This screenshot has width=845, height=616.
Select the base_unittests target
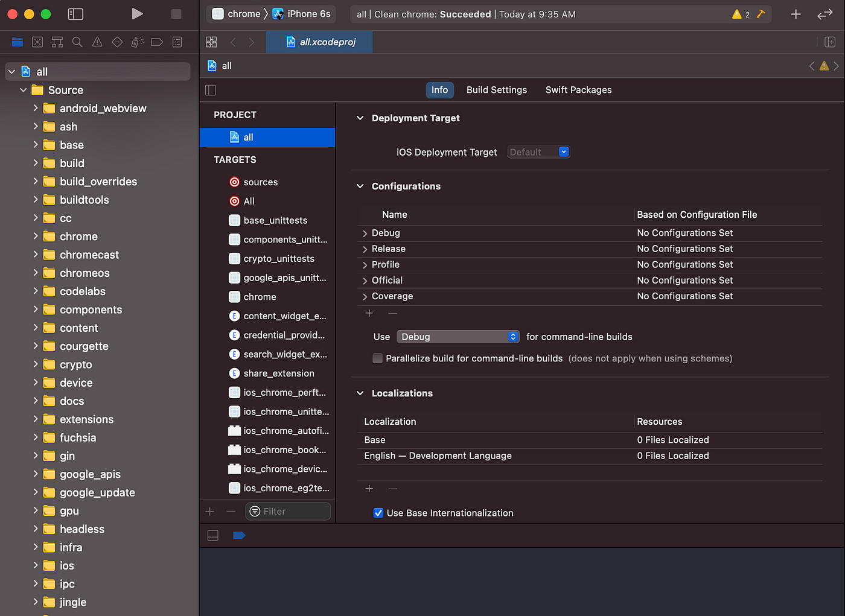(267, 220)
